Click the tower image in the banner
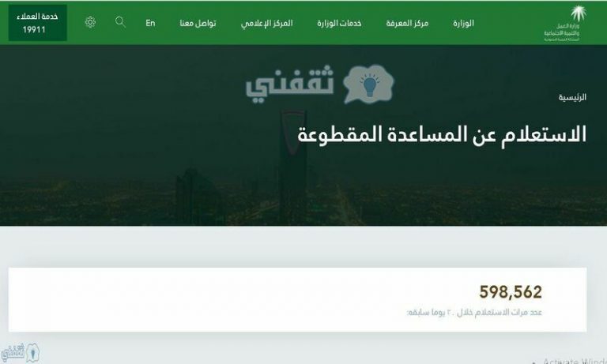This screenshot has height=364, width=607. (x=292, y=167)
